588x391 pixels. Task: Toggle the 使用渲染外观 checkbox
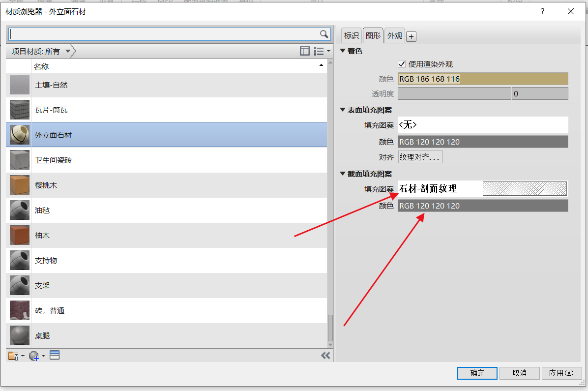[x=402, y=64]
